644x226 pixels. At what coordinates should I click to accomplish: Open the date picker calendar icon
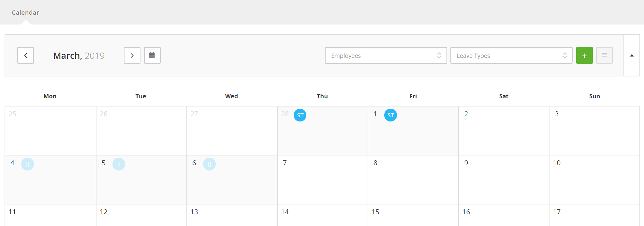(152, 56)
